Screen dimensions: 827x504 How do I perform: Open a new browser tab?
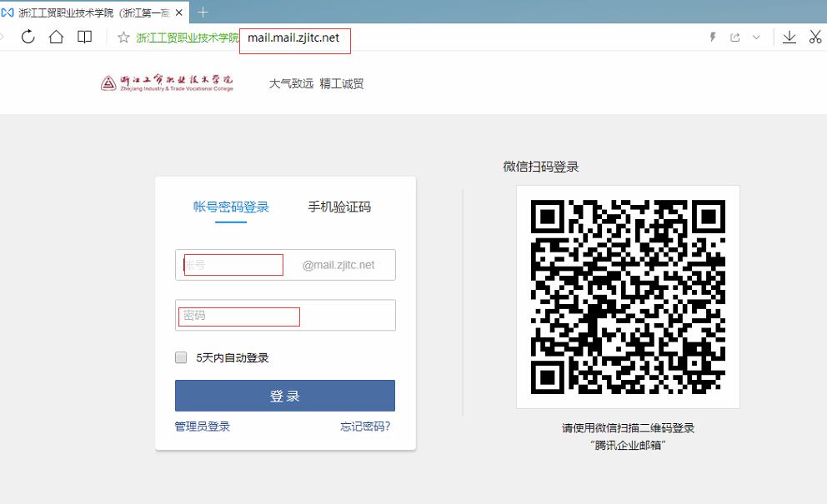click(203, 12)
